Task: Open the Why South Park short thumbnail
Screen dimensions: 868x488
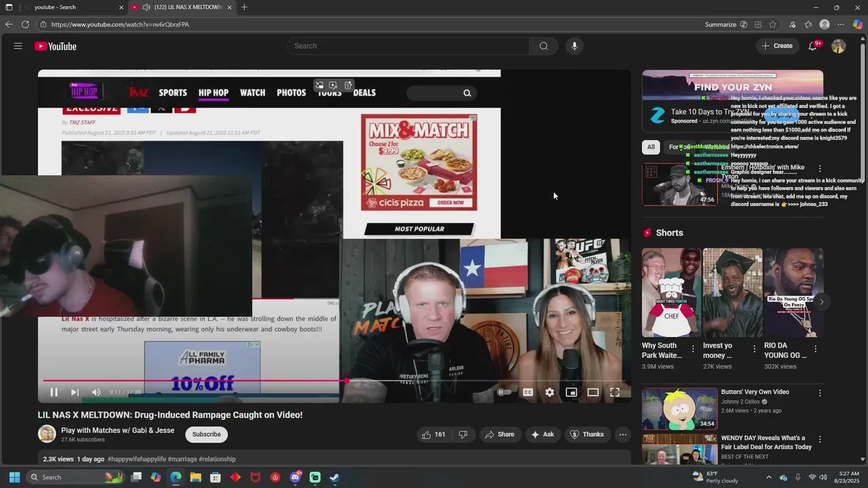Action: 671,293
